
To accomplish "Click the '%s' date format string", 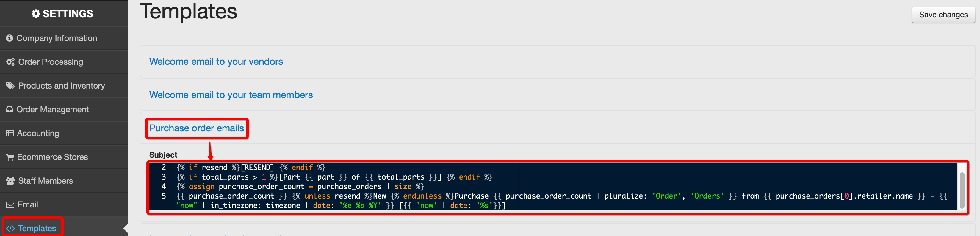I will coord(484,206).
